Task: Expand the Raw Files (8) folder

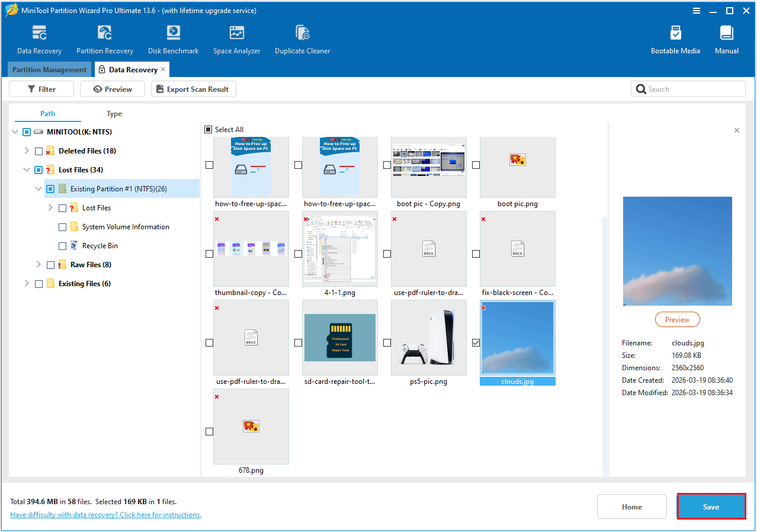Action: [x=39, y=265]
